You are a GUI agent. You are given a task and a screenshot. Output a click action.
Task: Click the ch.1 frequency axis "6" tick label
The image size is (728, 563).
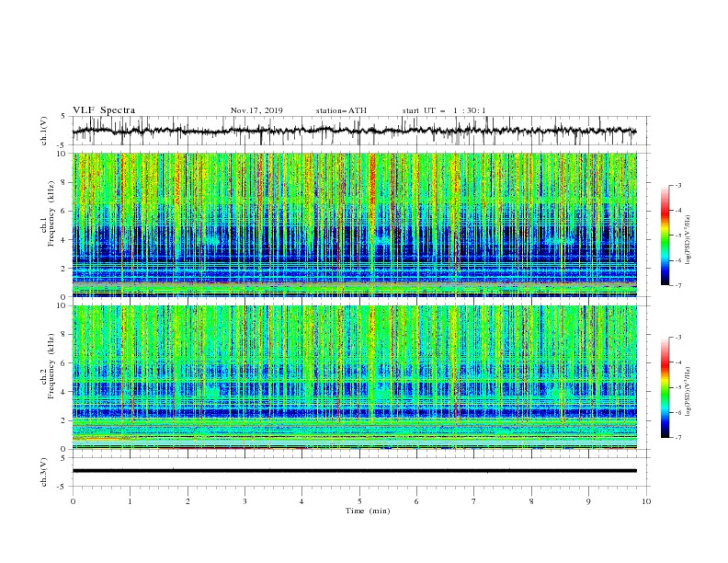64,212
